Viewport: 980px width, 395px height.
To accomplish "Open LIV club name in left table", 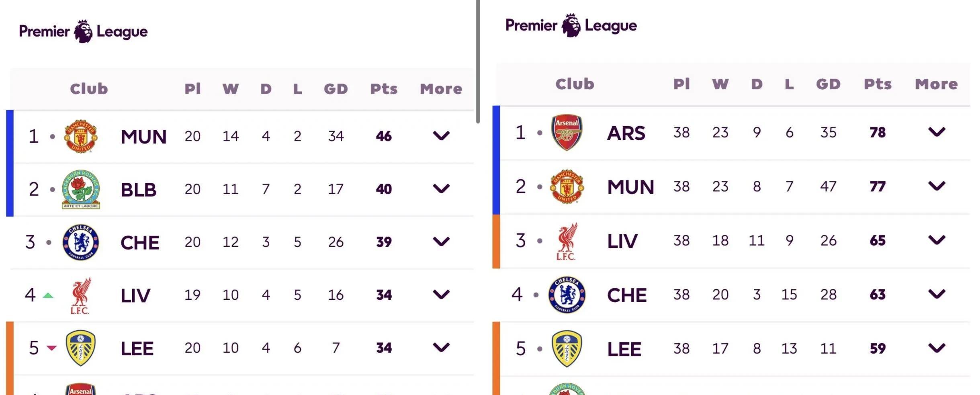I will (x=135, y=296).
